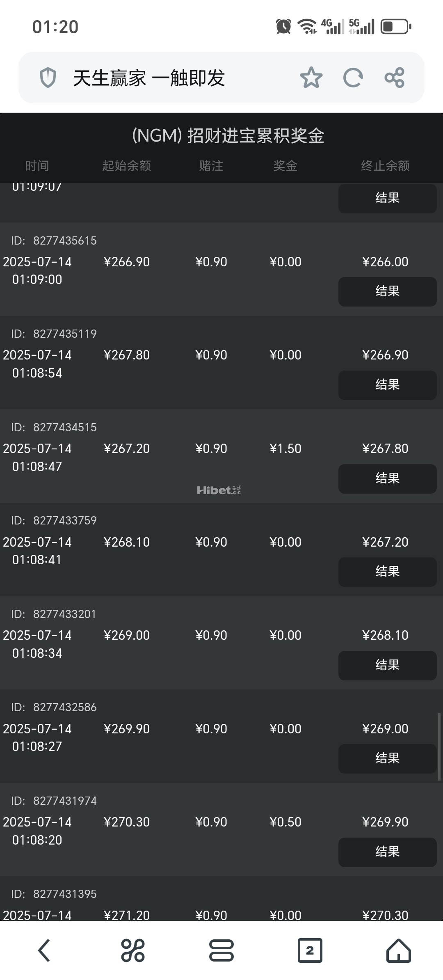Go to the browser home page icon

point(398,950)
